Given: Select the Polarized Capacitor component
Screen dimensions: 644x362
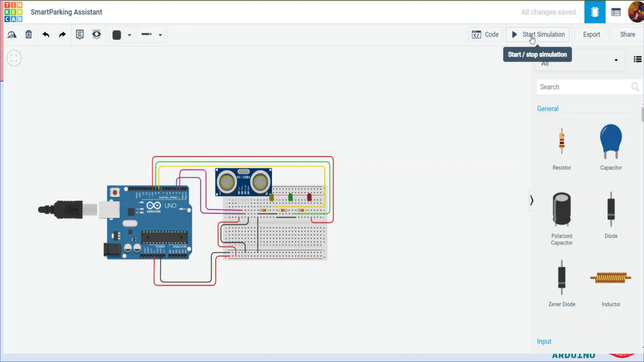Looking at the screenshot, I should 562,219.
